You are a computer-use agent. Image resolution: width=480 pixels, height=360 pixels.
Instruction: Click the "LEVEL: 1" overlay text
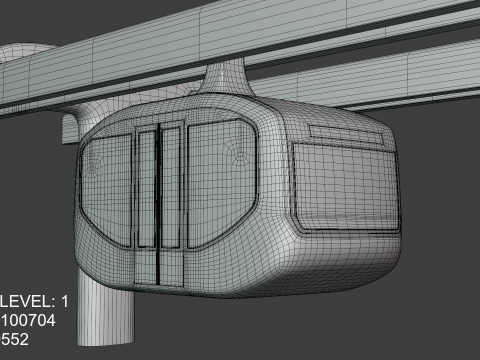click(x=34, y=302)
